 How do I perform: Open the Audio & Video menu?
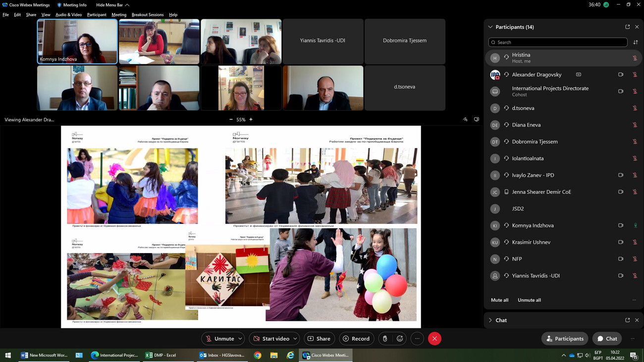(x=68, y=15)
